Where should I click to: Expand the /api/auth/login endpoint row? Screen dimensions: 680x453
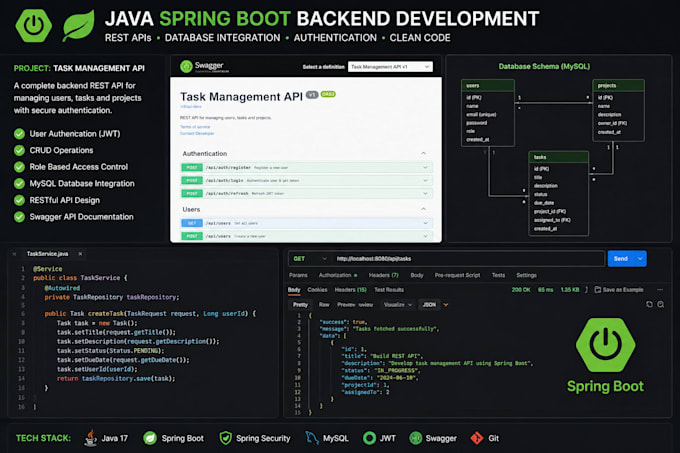click(306, 180)
